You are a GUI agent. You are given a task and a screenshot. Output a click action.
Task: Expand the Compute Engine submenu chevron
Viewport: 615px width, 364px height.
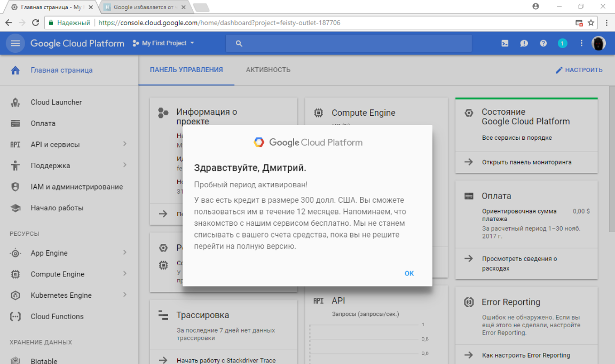[x=125, y=274]
